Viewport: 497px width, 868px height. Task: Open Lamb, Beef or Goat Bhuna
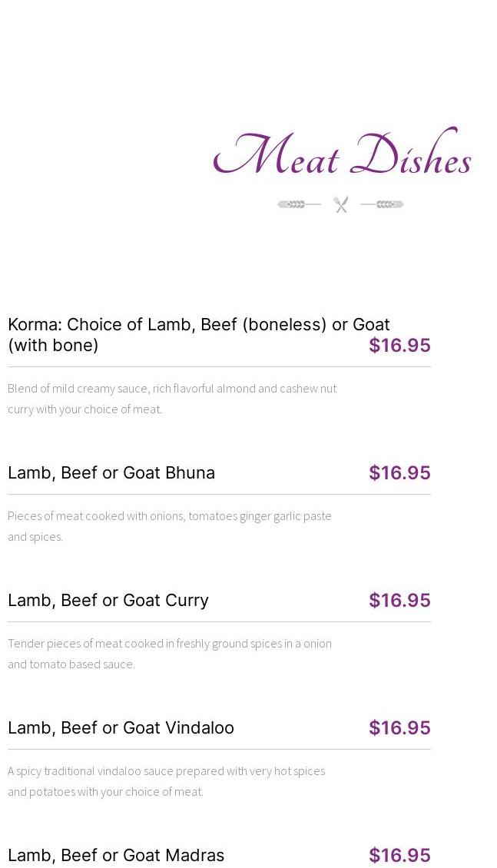(111, 472)
